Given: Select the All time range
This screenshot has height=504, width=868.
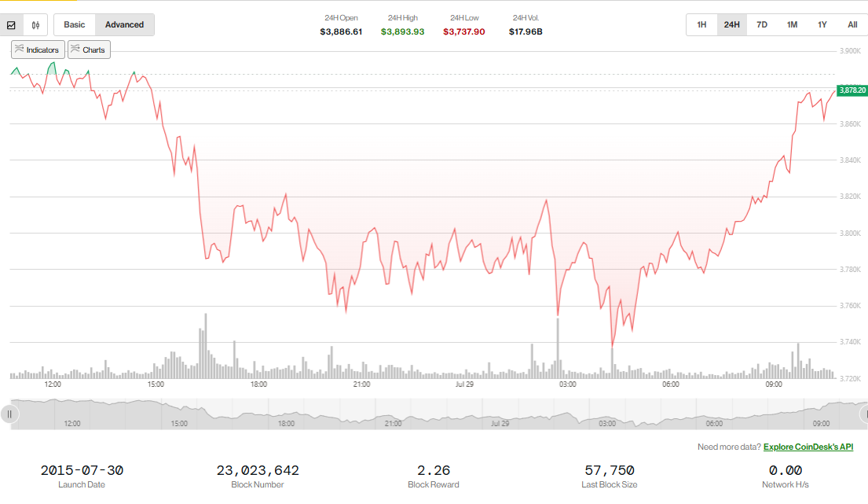Looking at the screenshot, I should coord(852,25).
